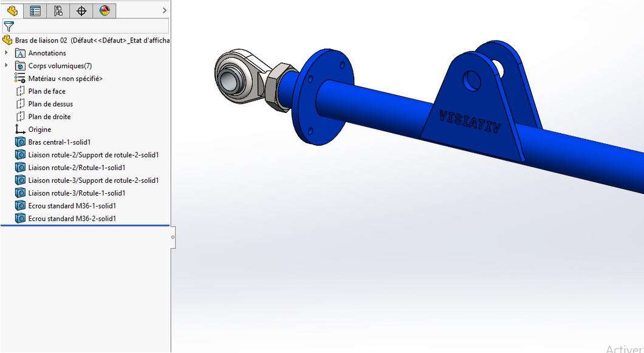Select Liaison rotule-2/Support de rotule-2-solid1 icon
Screen dimensions: 644x353
pyautogui.click(x=20, y=155)
